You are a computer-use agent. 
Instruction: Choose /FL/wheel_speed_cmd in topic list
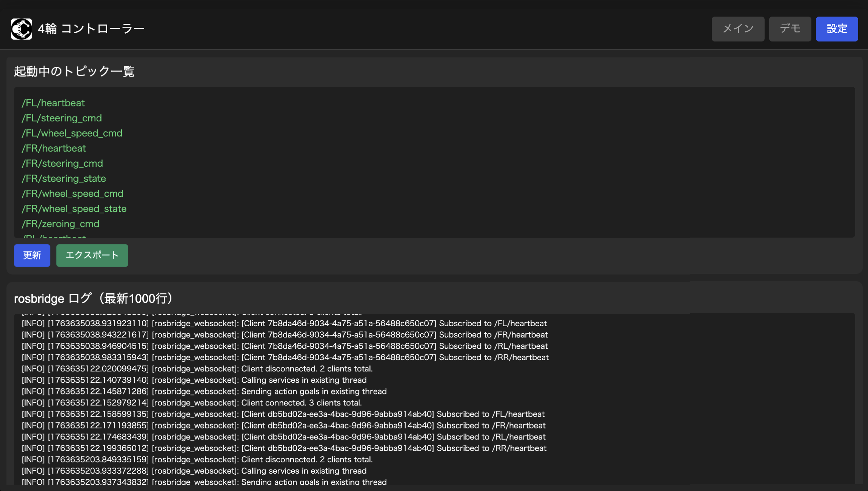72,133
